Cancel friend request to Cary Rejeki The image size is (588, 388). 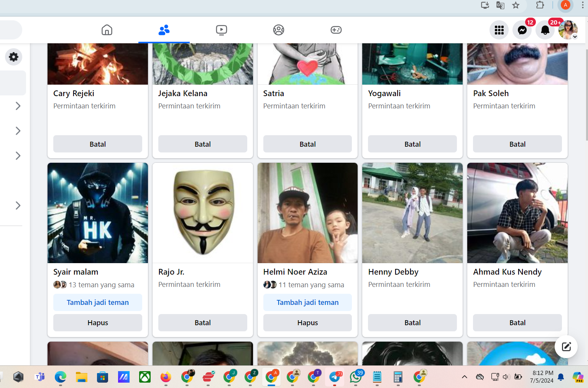point(98,144)
